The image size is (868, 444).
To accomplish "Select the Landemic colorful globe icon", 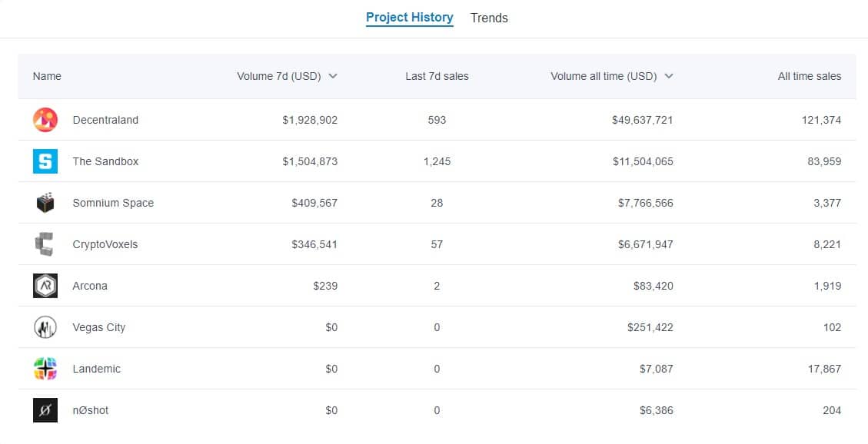I will 45,369.
